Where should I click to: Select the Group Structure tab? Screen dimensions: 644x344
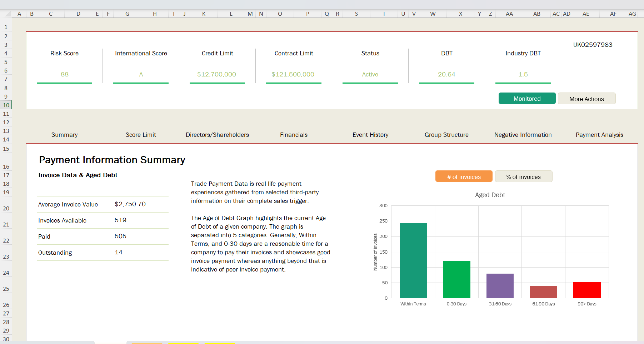point(446,135)
